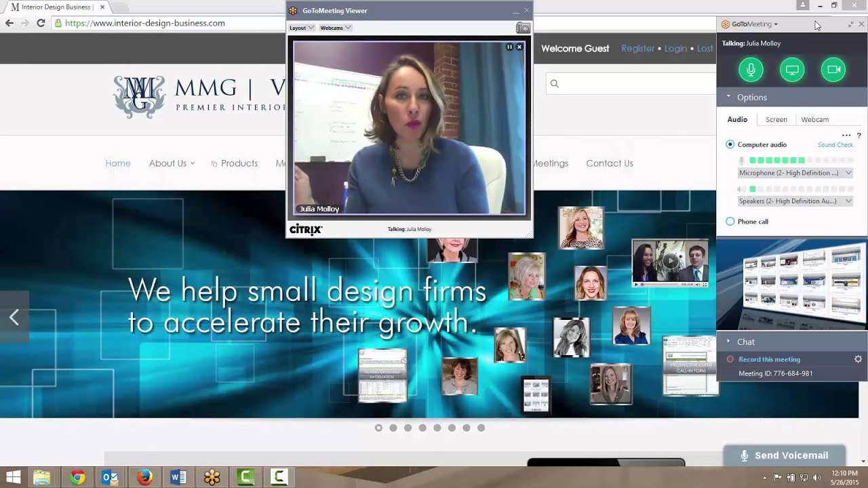Screen dimensions: 868x488
Task: Click the browser forward arrow
Action: tap(24, 23)
